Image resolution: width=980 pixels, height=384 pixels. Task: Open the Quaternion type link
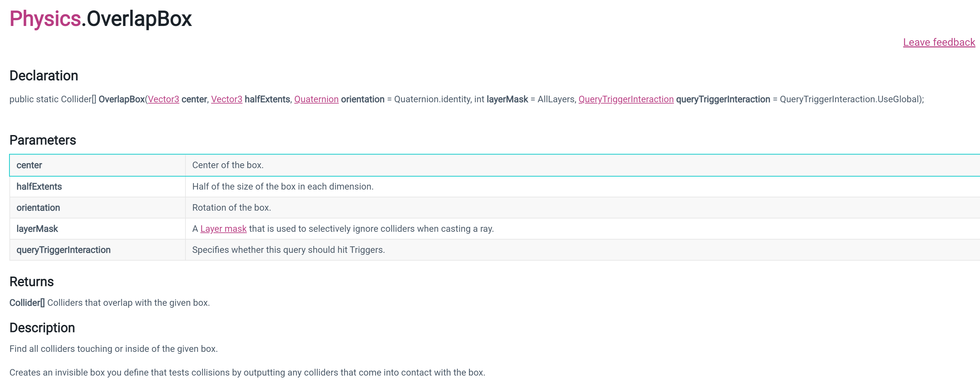pyautogui.click(x=316, y=99)
